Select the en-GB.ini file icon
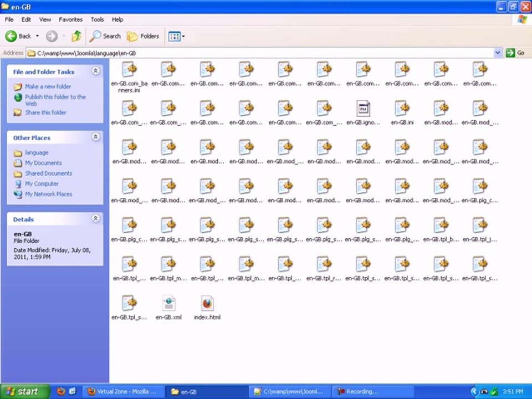Viewport: 532px width, 399px height. point(402,108)
